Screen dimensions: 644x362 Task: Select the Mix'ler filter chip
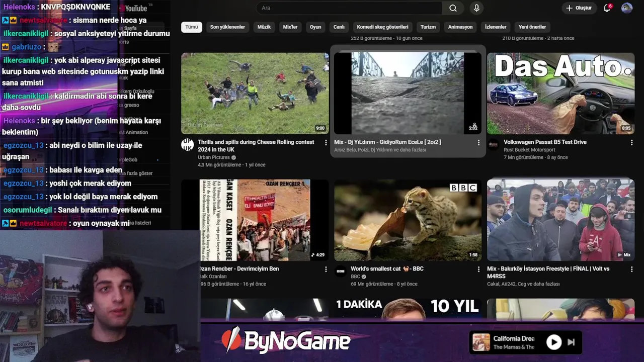pyautogui.click(x=290, y=27)
